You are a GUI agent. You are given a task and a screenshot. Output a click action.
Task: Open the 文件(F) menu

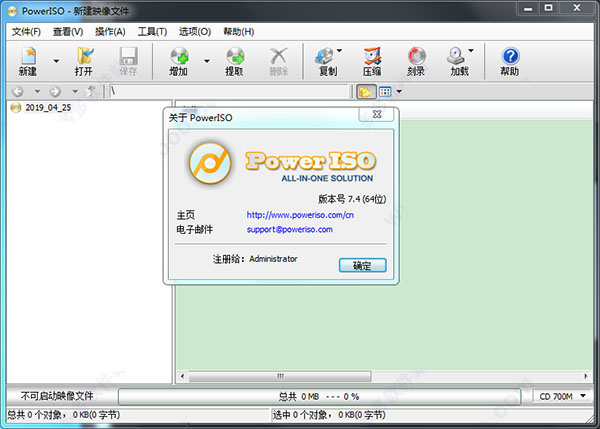pyautogui.click(x=26, y=32)
